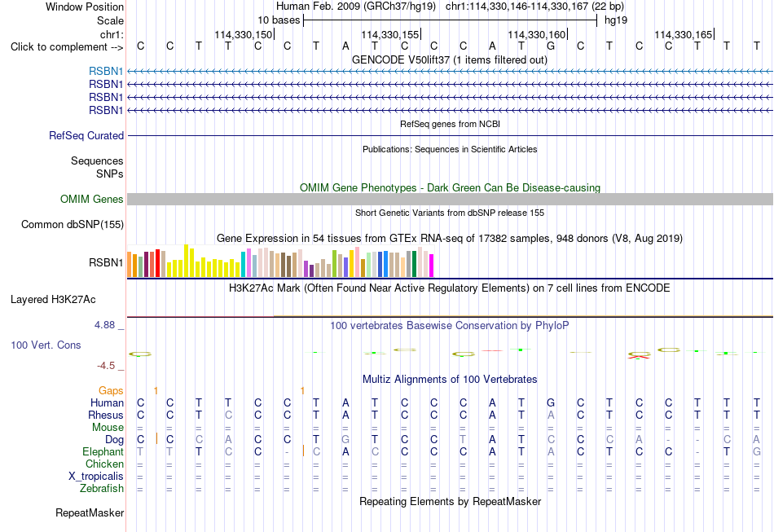Click the Scale label

pyautogui.click(x=110, y=20)
